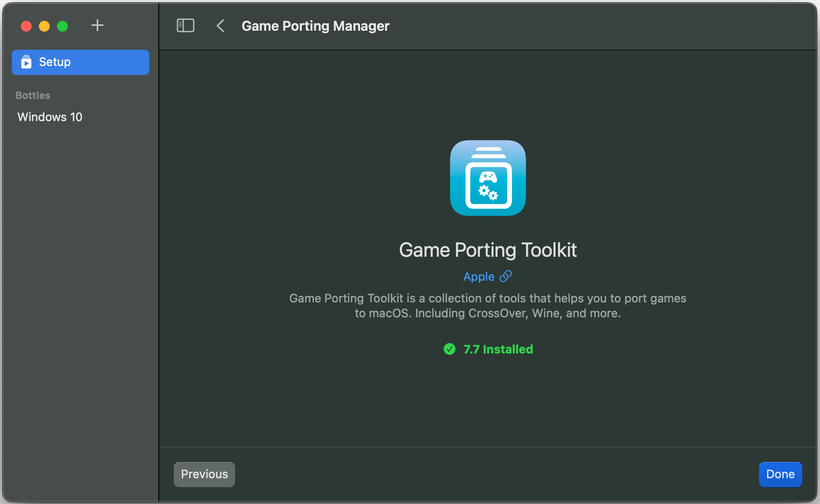Viewport: 820px width, 504px height.
Task: Add a new bottle with the plus icon
Action: pyautogui.click(x=97, y=25)
